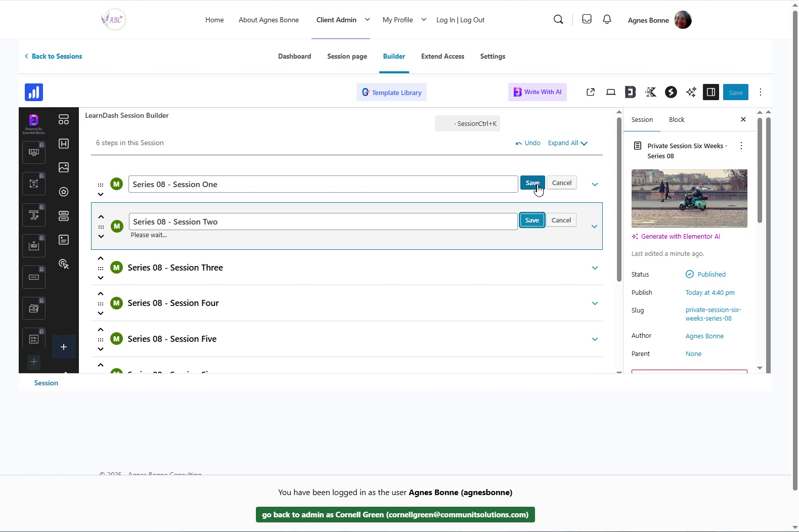The image size is (799, 532).
Task: Open the three-dot options menu beside Save
Action: pos(760,92)
